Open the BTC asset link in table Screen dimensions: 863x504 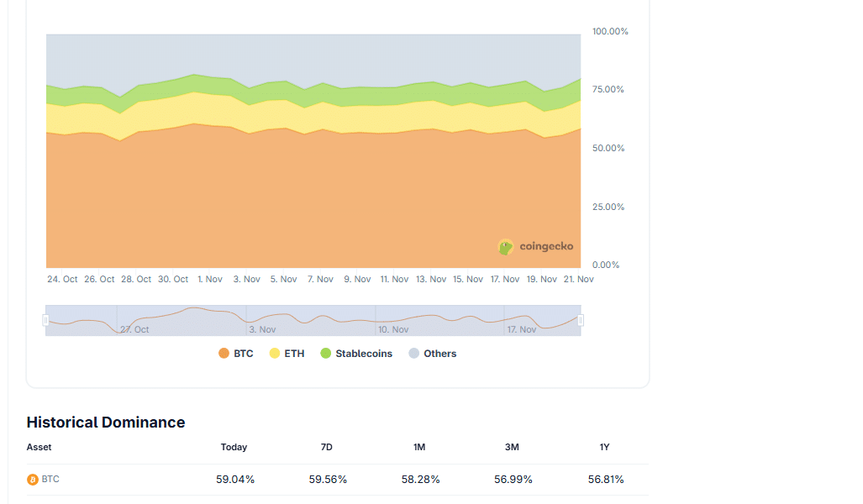[50, 480]
